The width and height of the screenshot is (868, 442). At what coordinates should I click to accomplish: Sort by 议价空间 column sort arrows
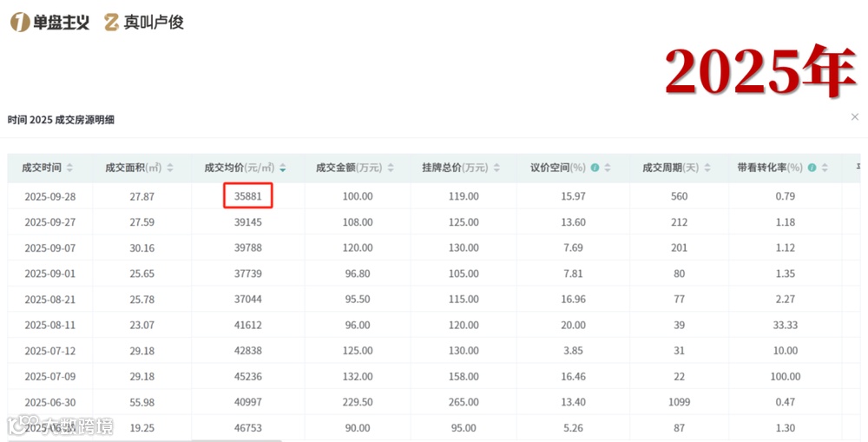pyautogui.click(x=608, y=168)
